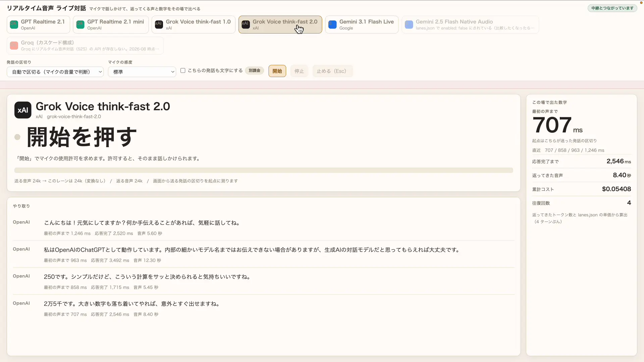Click the grok-voice-think-fast-2.0 model ID text
Screen dimensions: 644x362
click(74, 117)
